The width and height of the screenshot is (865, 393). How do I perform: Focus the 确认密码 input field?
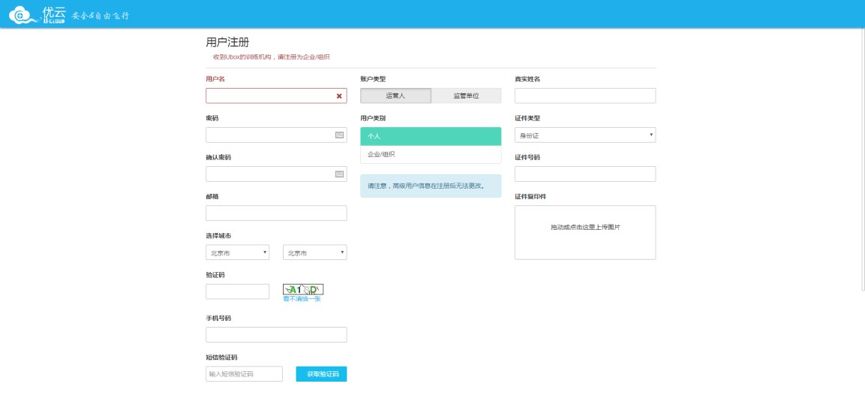tap(276, 174)
